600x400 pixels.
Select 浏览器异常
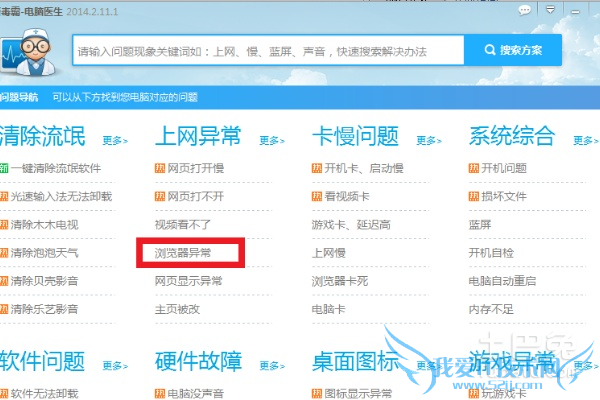(x=183, y=253)
